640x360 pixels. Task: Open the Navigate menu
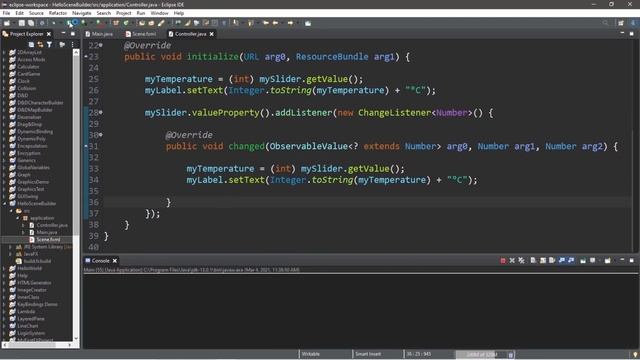tap(82, 13)
